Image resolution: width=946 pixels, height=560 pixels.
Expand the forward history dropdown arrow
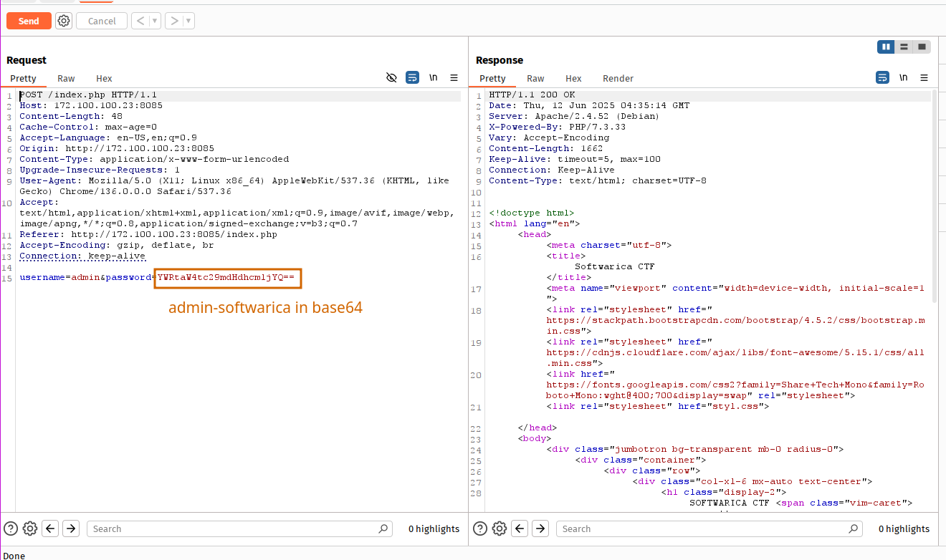[188, 21]
